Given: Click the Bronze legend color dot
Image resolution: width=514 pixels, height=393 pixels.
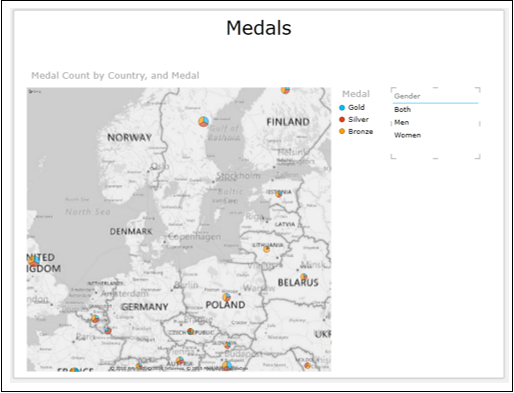Looking at the screenshot, I should 342,132.
